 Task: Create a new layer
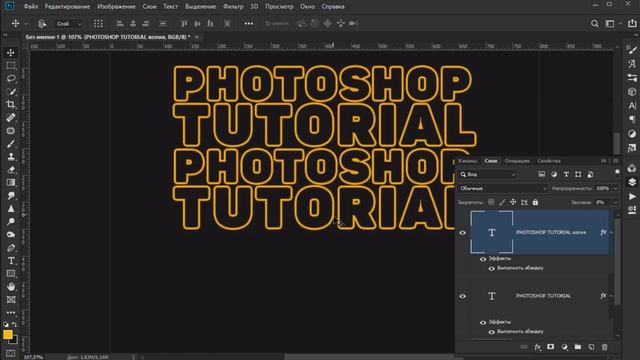click(x=591, y=347)
